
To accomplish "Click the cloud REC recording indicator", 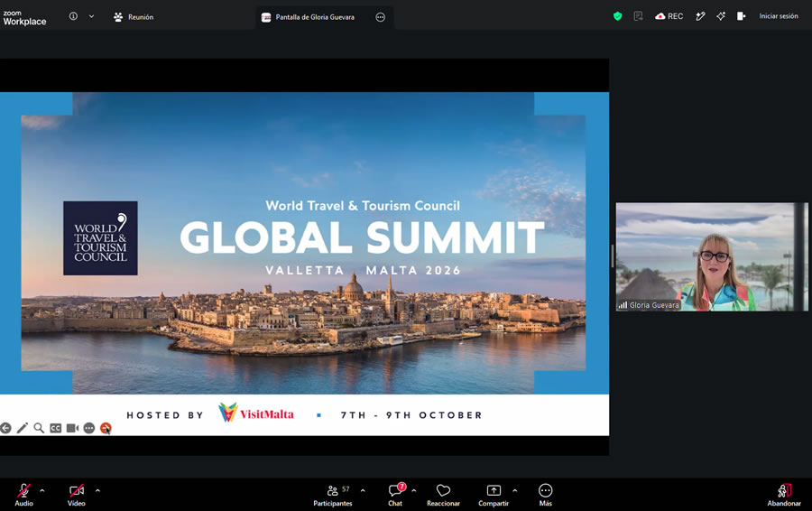I will pyautogui.click(x=669, y=16).
